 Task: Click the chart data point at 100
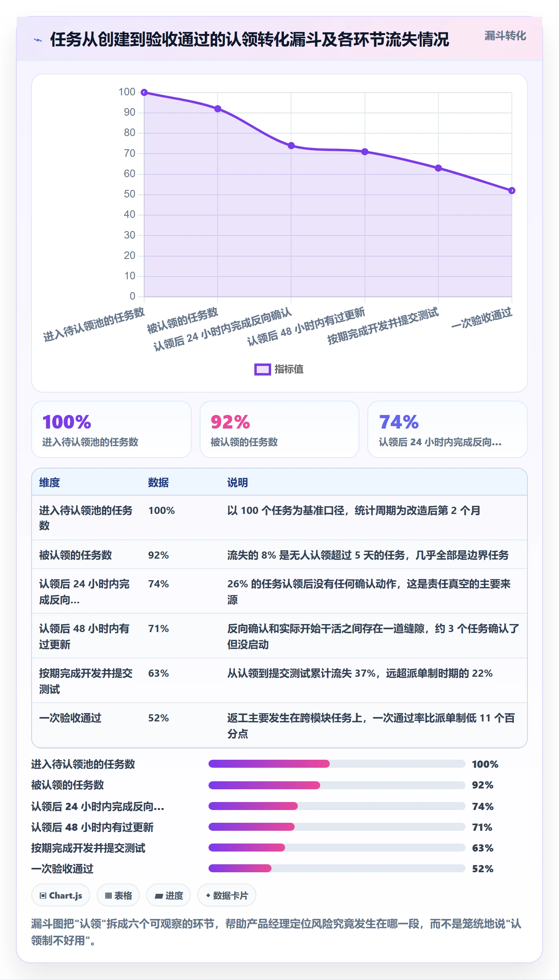144,93
